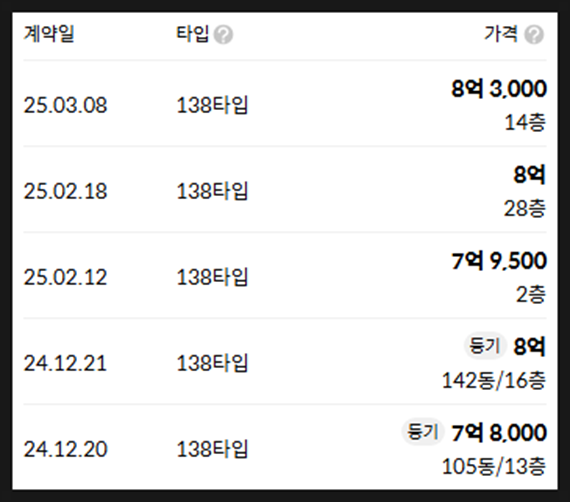Open the 25.03.08 transaction row
Screen dimensions: 570x502
285,104
